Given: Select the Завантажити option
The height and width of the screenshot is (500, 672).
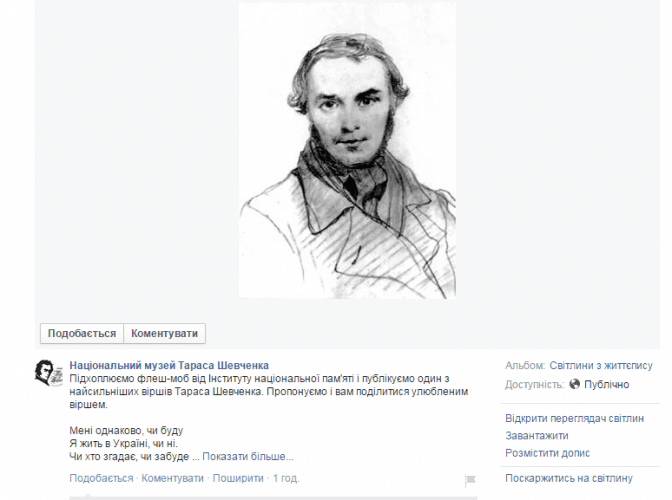Looking at the screenshot, I should click(537, 436).
